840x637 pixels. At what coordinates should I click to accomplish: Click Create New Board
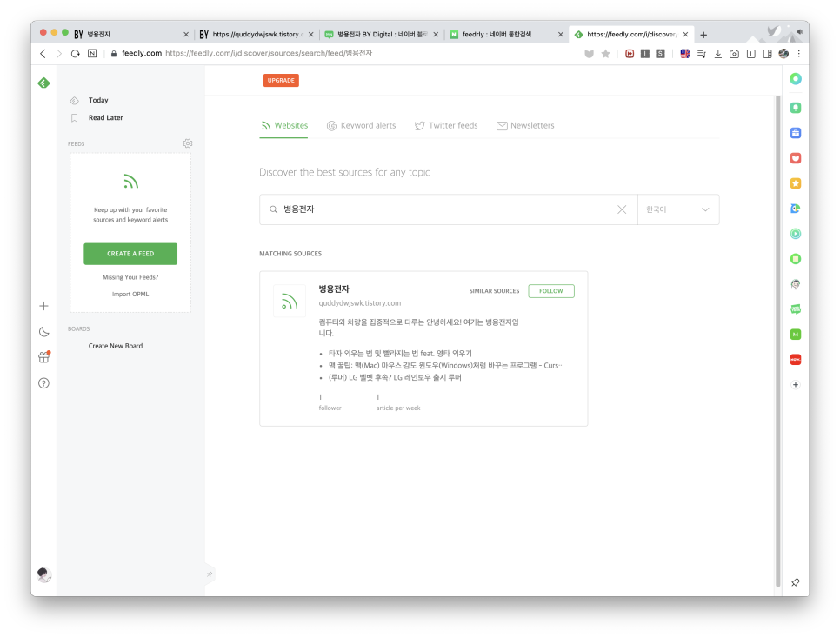coord(115,347)
